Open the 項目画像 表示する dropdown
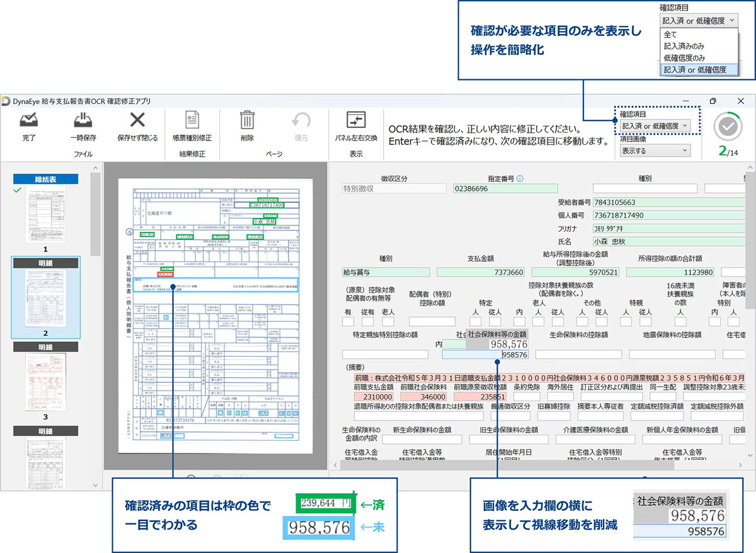Screen dimensions: 756x553 point(655,151)
